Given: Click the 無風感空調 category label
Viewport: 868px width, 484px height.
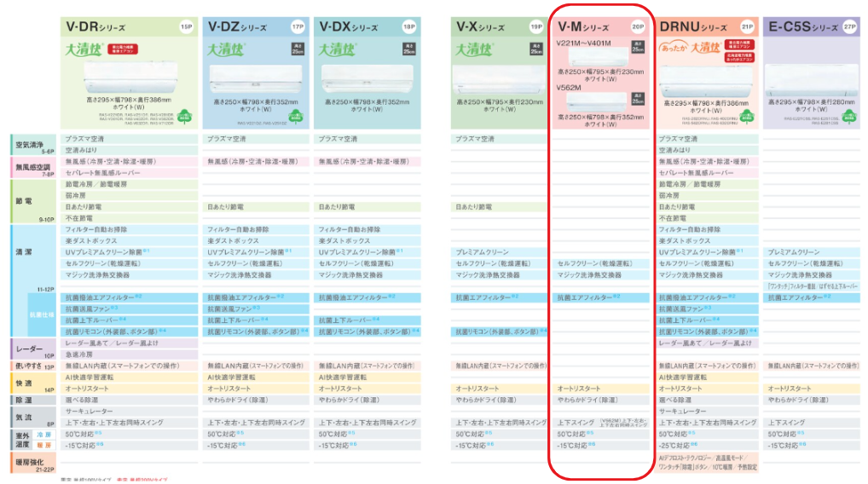Looking at the screenshot, I should point(33,167).
